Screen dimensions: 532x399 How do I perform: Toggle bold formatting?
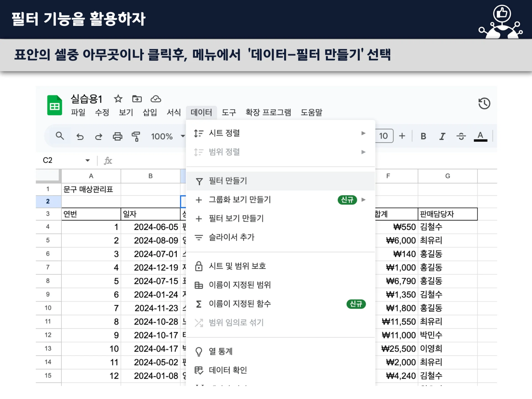[423, 136]
